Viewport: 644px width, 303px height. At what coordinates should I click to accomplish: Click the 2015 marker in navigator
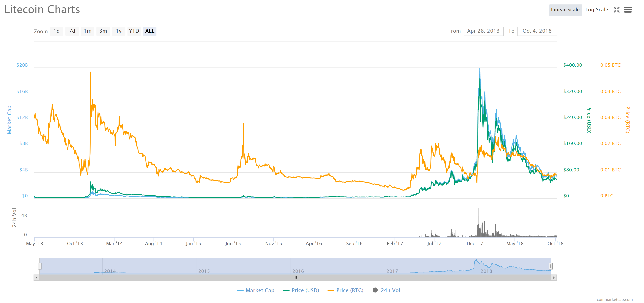coord(204,271)
